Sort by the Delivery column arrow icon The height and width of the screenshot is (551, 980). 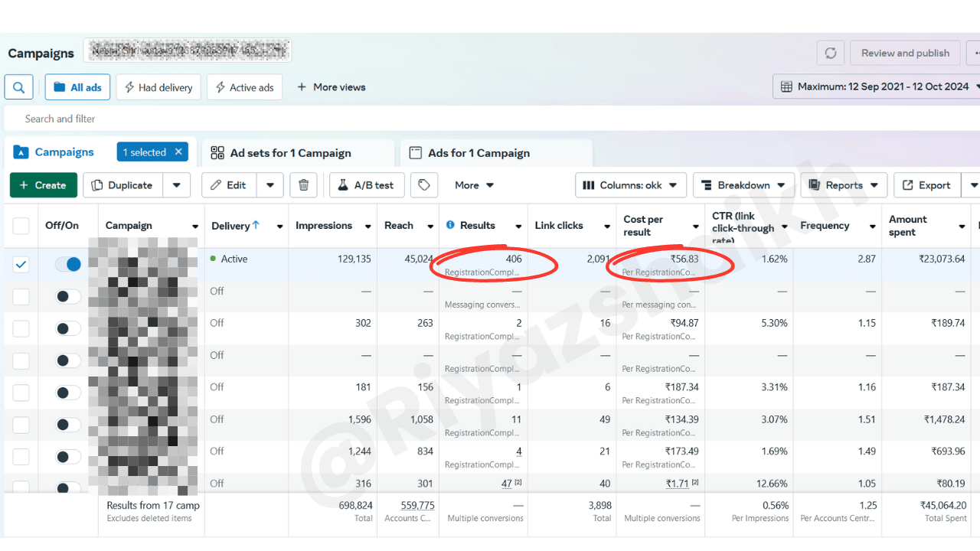(256, 225)
